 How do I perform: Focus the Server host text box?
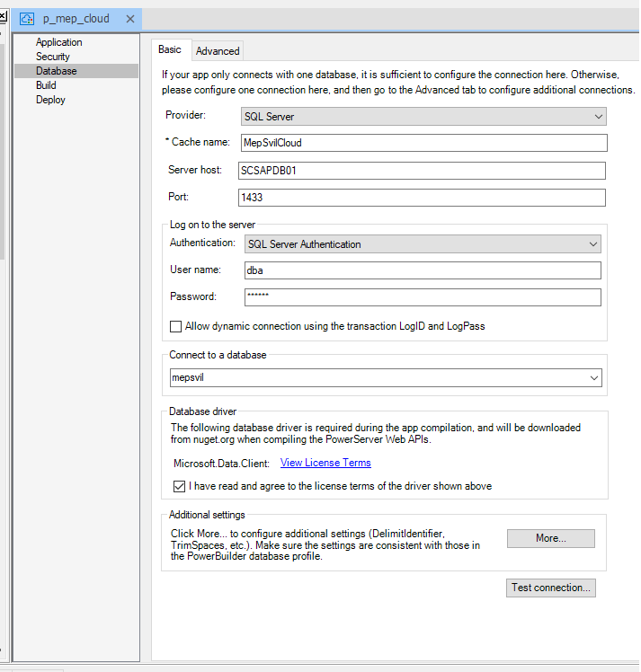(x=421, y=171)
